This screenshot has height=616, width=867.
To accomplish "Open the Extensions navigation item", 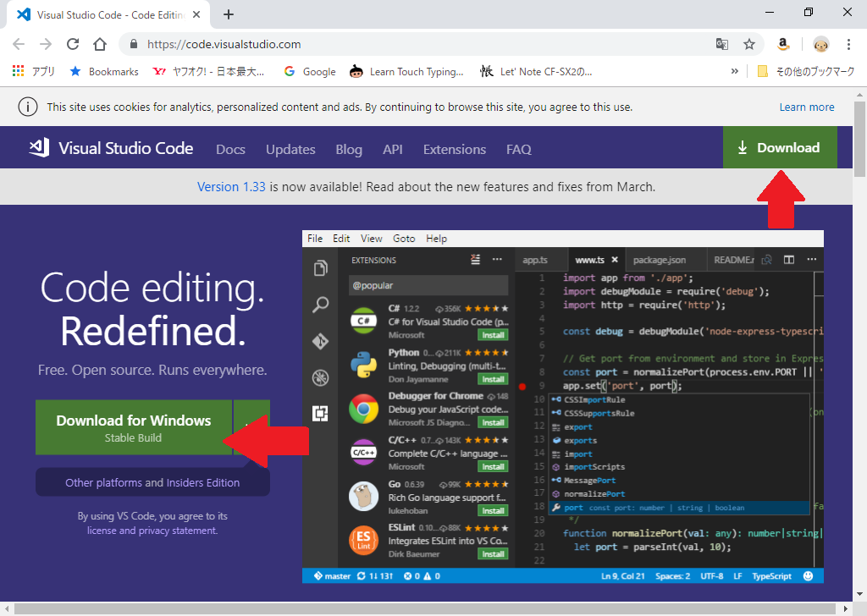I will [x=455, y=149].
